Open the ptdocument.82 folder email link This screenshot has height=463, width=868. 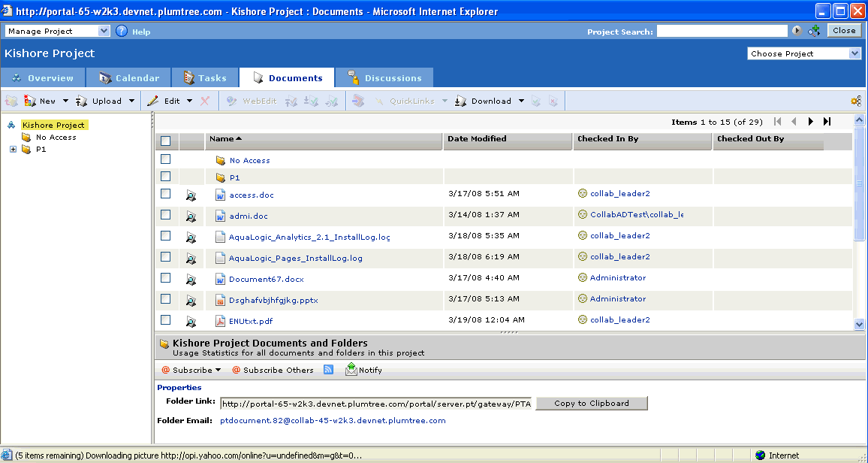[333, 420]
